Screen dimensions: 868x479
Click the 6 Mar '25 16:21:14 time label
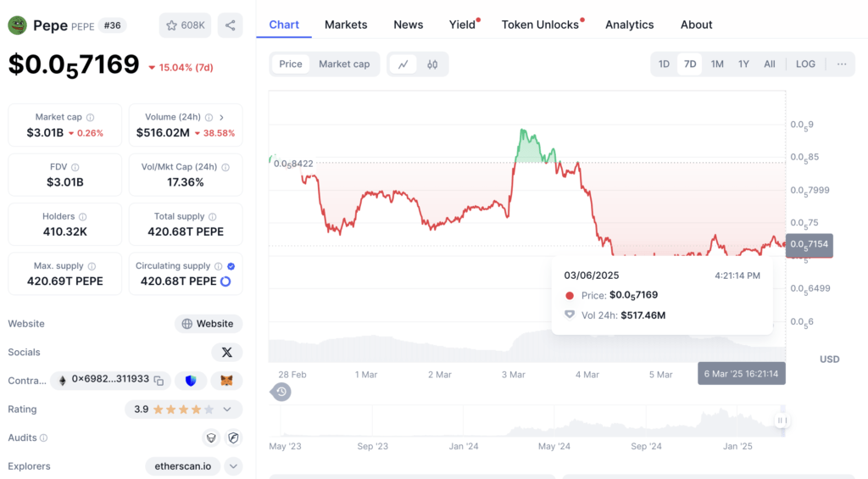[x=741, y=374]
